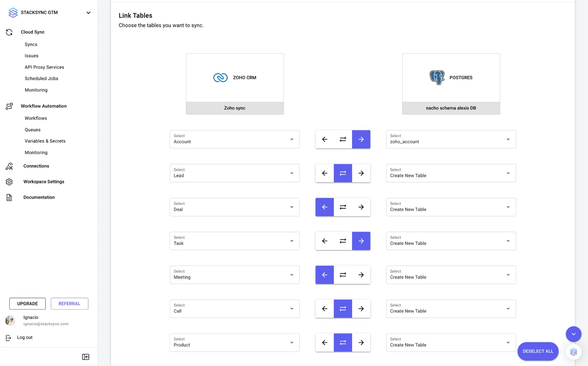
Task: Set Task row to sync left direction
Action: (x=325, y=241)
